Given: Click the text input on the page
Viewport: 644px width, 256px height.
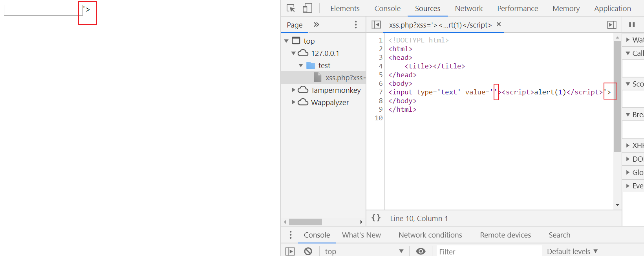Looking at the screenshot, I should pyautogui.click(x=43, y=10).
